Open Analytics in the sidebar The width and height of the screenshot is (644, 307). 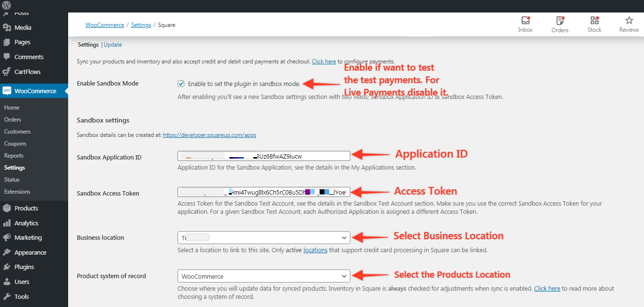(26, 223)
